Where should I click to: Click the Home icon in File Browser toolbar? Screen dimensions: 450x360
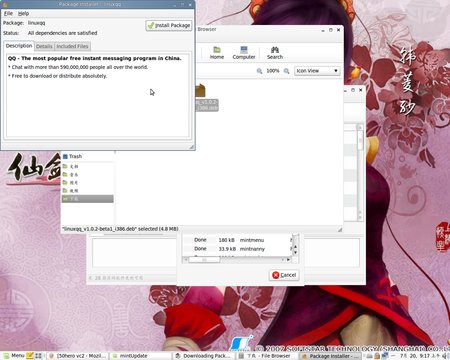(217, 53)
